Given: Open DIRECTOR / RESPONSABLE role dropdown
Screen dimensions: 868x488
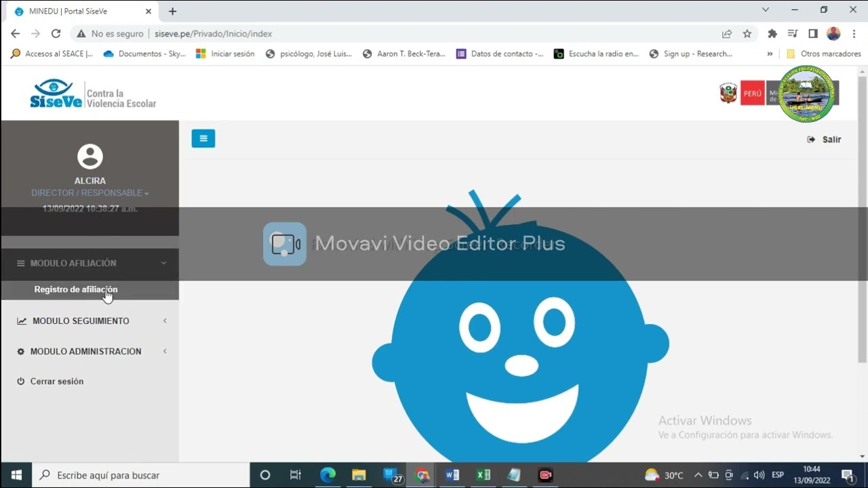Looking at the screenshot, I should click(90, 193).
